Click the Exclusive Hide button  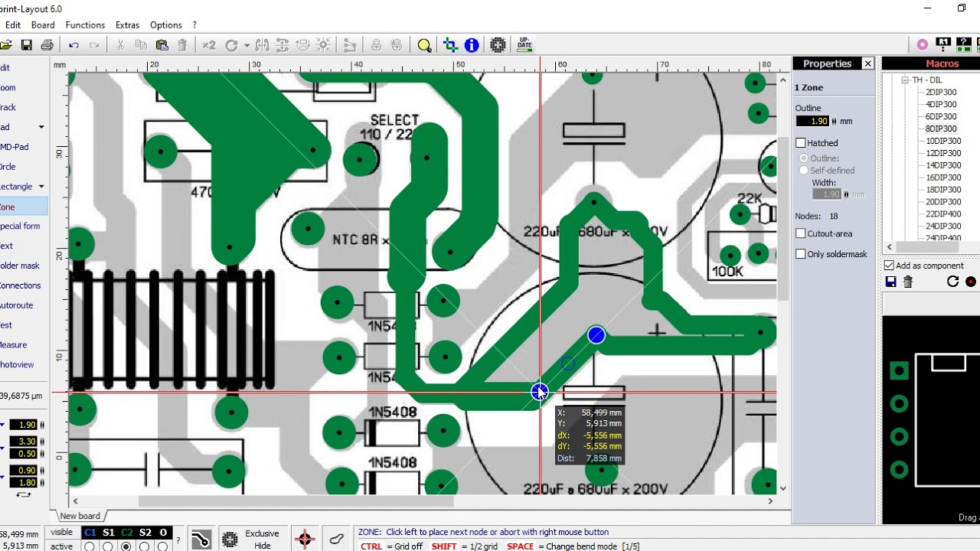[x=262, y=540]
